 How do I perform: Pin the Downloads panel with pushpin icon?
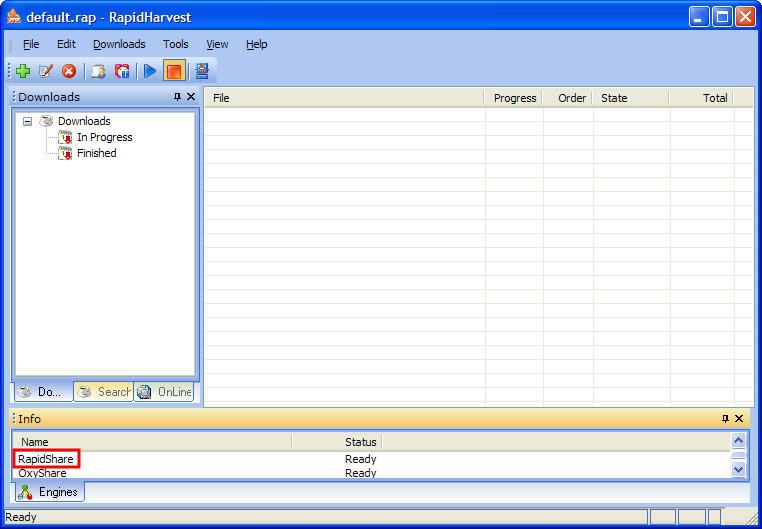pyautogui.click(x=177, y=97)
